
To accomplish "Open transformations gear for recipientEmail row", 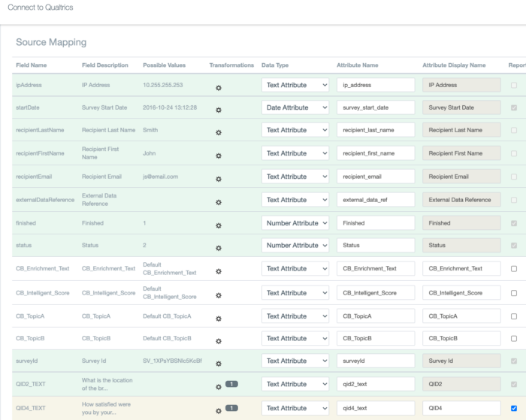I will tap(219, 179).
